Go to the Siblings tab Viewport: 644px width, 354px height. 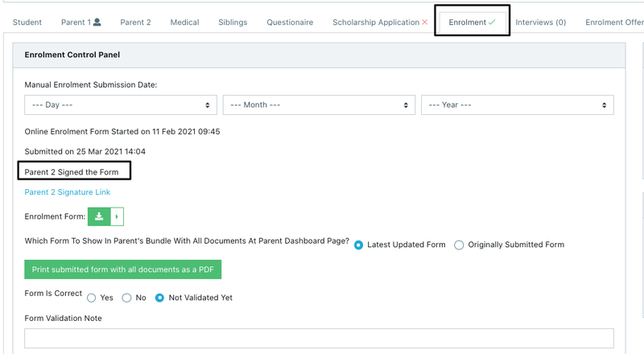coord(233,23)
